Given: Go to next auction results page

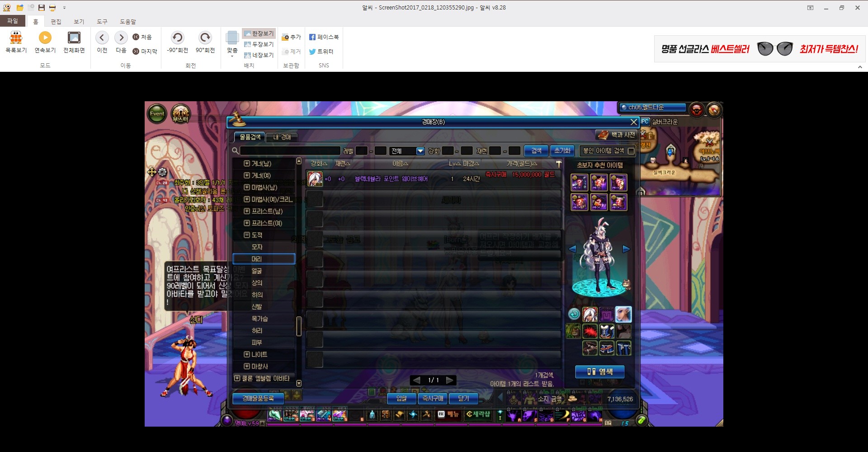Looking at the screenshot, I should pyautogui.click(x=450, y=380).
